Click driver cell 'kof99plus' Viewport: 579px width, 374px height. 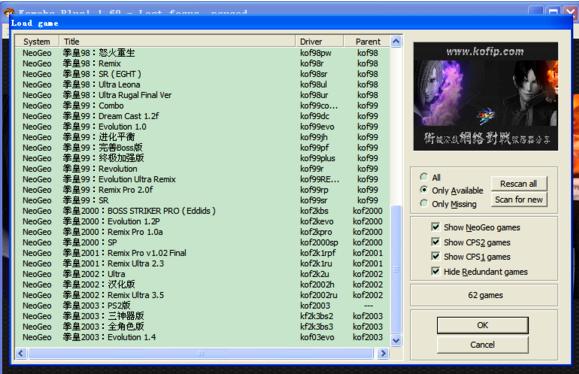click(318, 158)
